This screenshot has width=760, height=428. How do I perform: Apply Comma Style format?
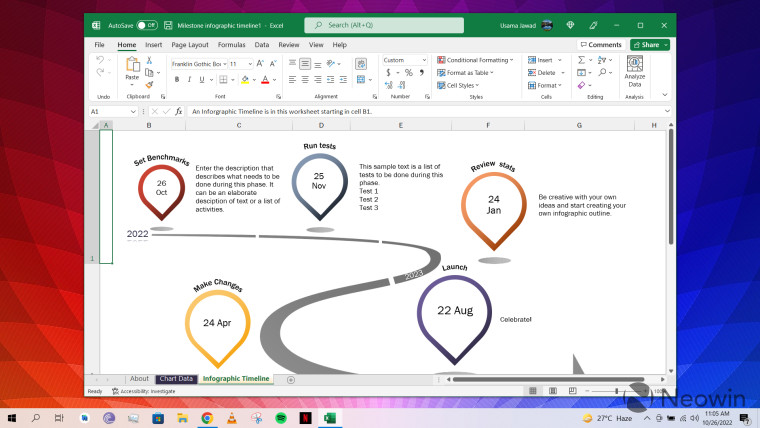pos(422,73)
